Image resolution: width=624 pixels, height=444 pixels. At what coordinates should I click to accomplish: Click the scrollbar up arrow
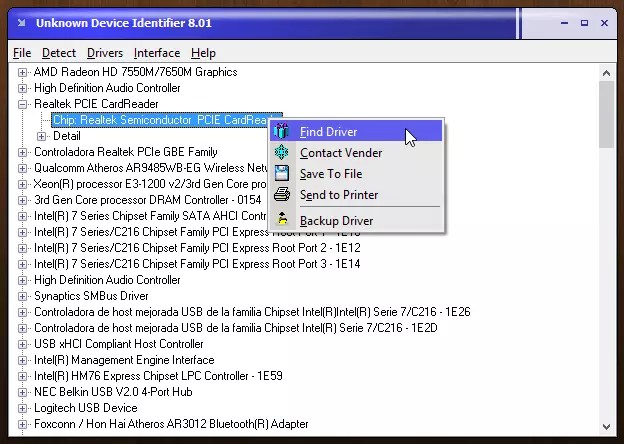click(606, 73)
